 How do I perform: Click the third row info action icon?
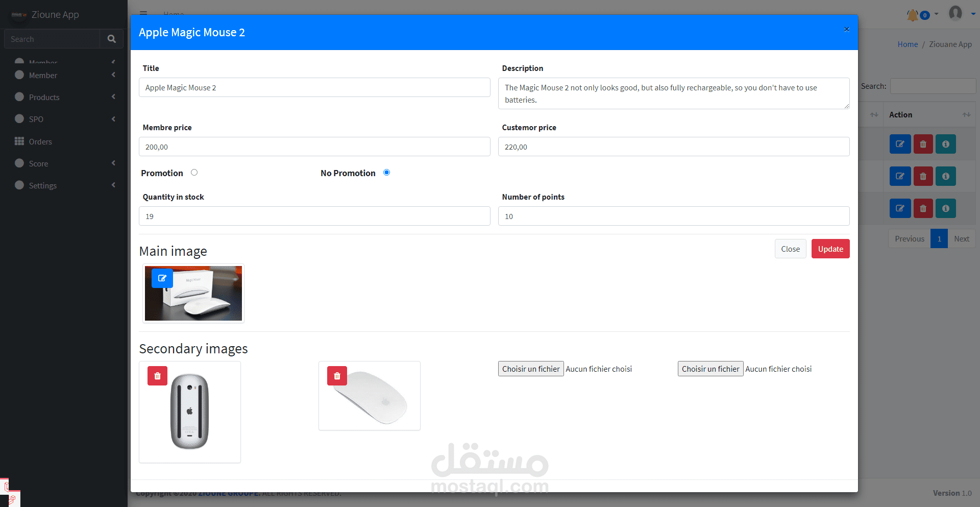click(946, 208)
